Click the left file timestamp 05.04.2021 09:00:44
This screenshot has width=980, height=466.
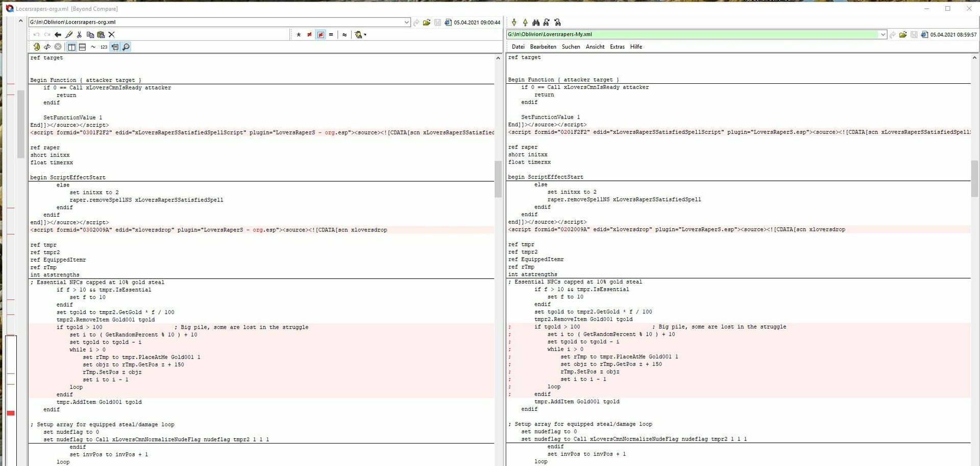[x=477, y=22]
